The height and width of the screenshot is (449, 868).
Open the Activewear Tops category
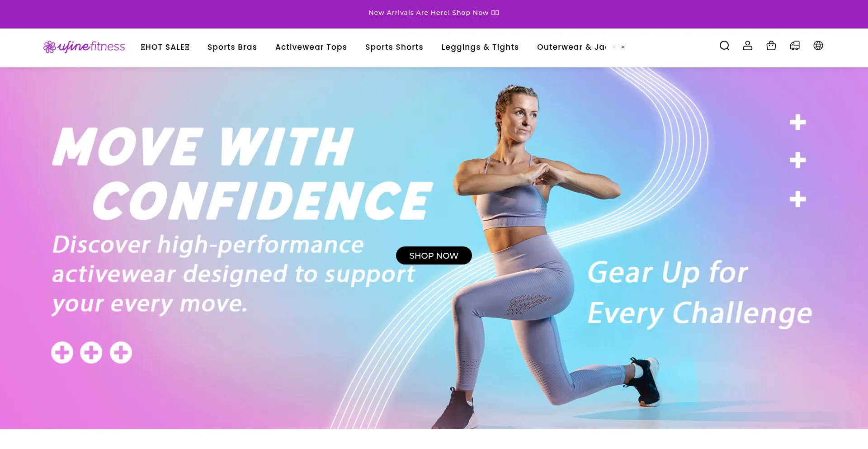click(311, 47)
